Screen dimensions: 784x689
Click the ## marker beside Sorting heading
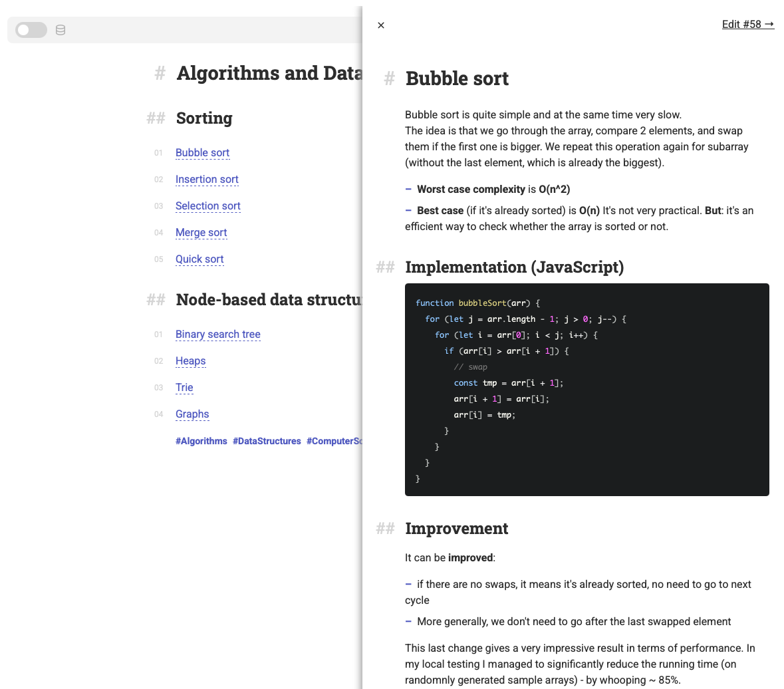(x=156, y=118)
